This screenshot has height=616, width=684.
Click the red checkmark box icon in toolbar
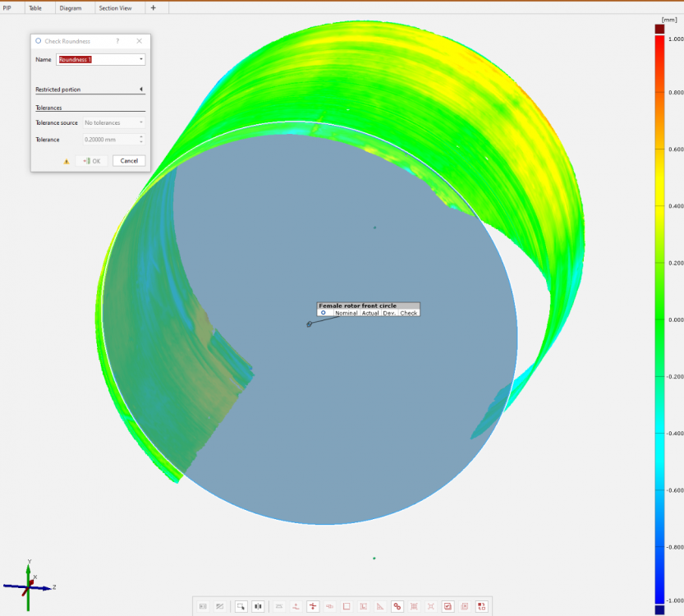(448, 606)
